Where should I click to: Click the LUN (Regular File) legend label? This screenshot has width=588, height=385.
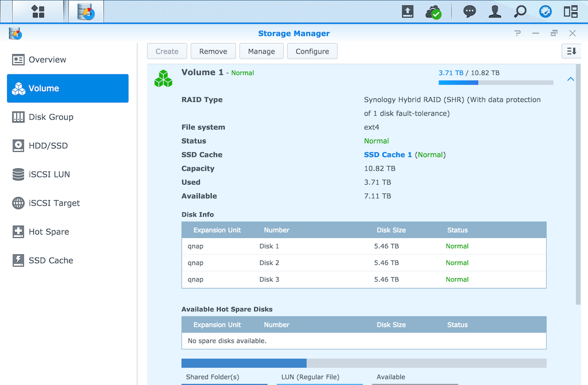310,377
